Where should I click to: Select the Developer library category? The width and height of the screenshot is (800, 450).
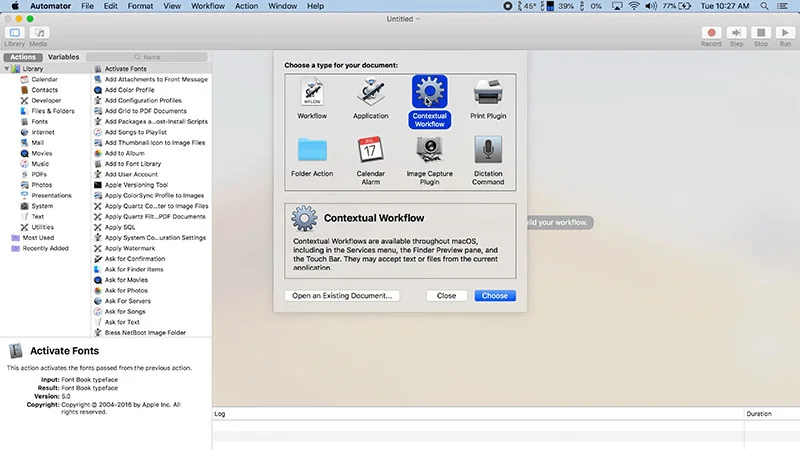pos(46,101)
